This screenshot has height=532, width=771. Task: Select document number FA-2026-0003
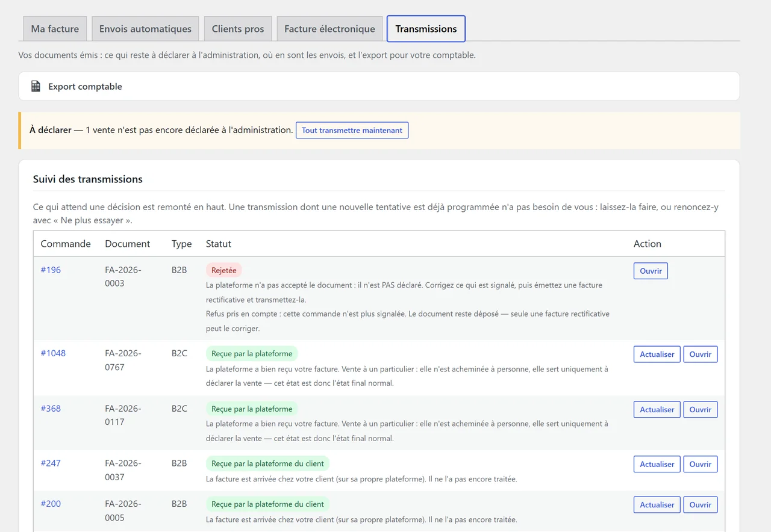(123, 276)
